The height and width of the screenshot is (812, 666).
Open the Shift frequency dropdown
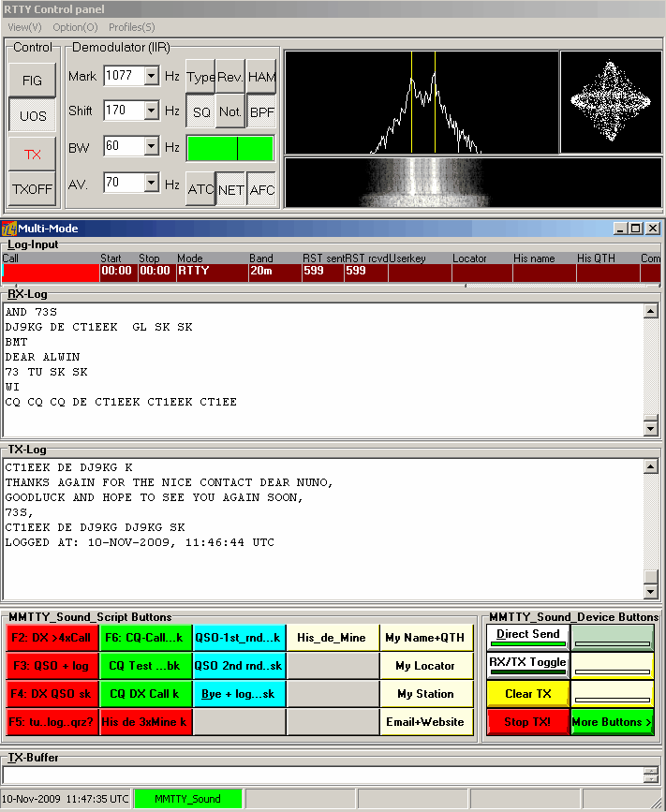pos(151,111)
